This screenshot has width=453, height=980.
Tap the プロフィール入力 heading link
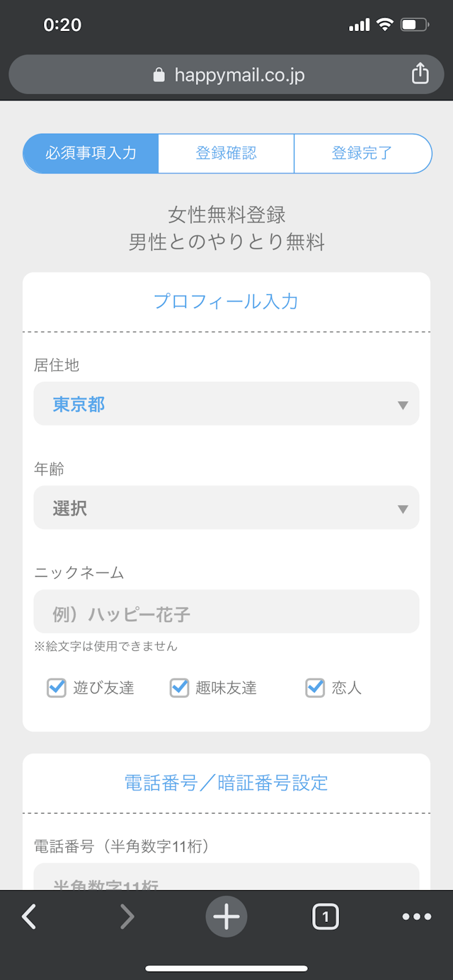(x=226, y=301)
